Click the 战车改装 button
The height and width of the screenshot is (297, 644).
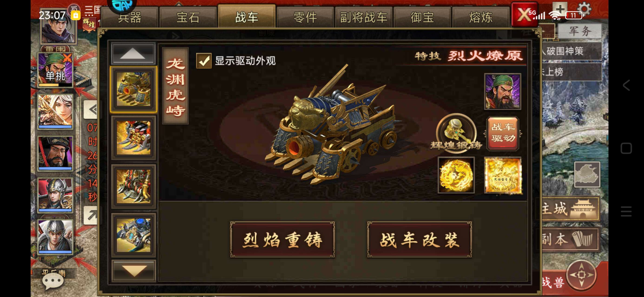click(420, 239)
